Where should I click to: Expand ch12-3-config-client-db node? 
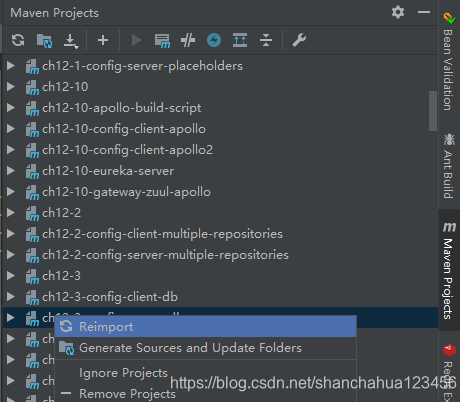pyautogui.click(x=11, y=297)
